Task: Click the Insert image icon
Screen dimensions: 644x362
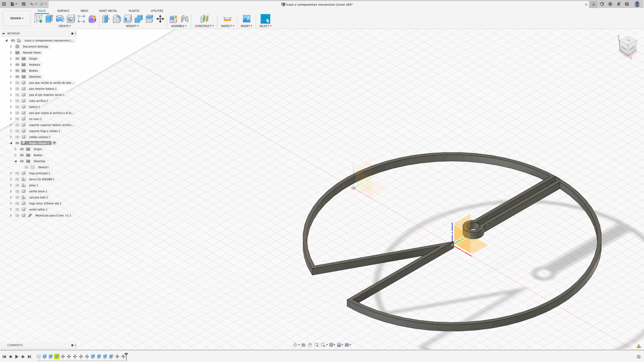Action: pyautogui.click(x=247, y=19)
